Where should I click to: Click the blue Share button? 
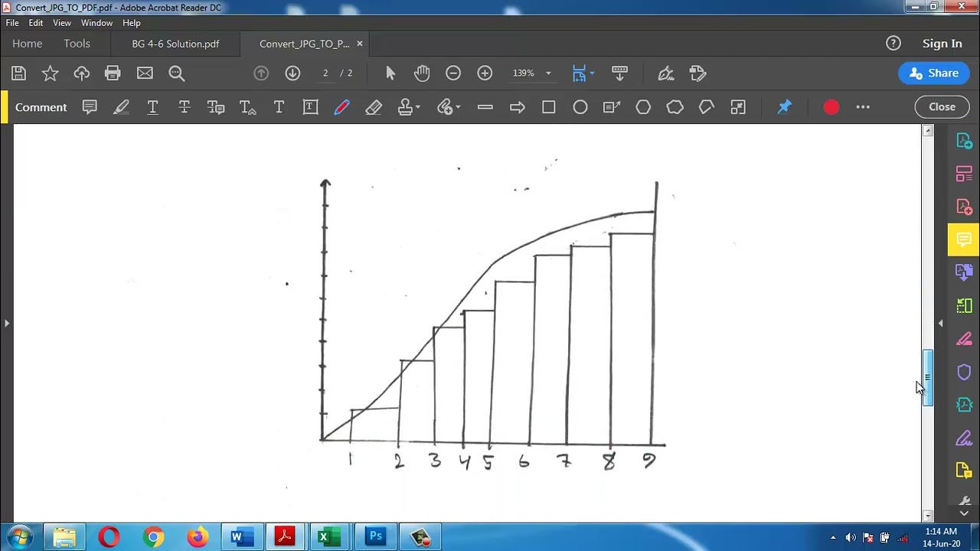pos(934,73)
